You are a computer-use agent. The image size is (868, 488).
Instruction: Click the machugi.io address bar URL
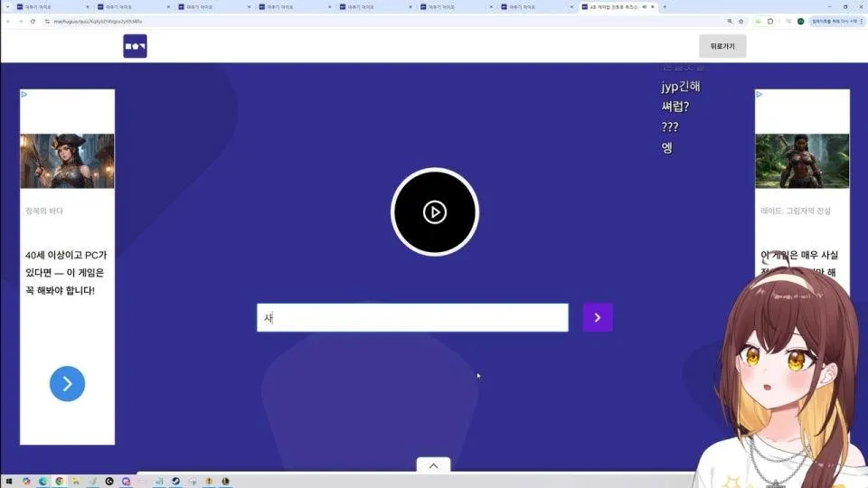pos(98,21)
